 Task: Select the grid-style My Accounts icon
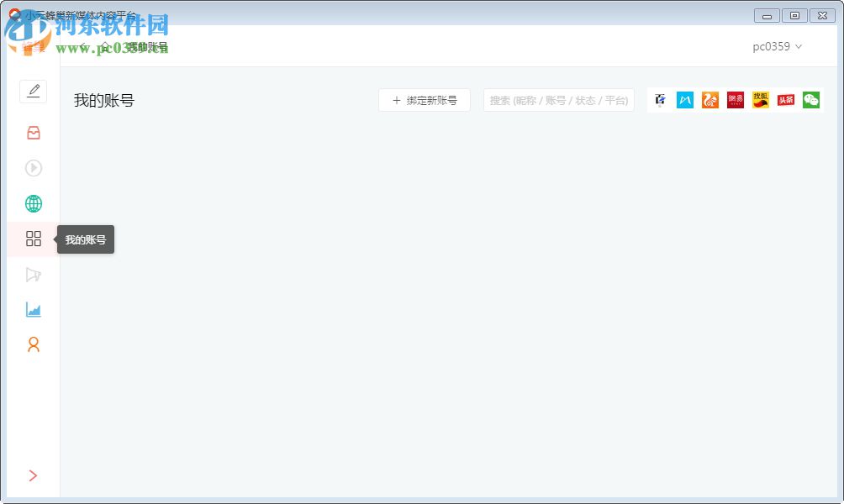pyautogui.click(x=34, y=239)
